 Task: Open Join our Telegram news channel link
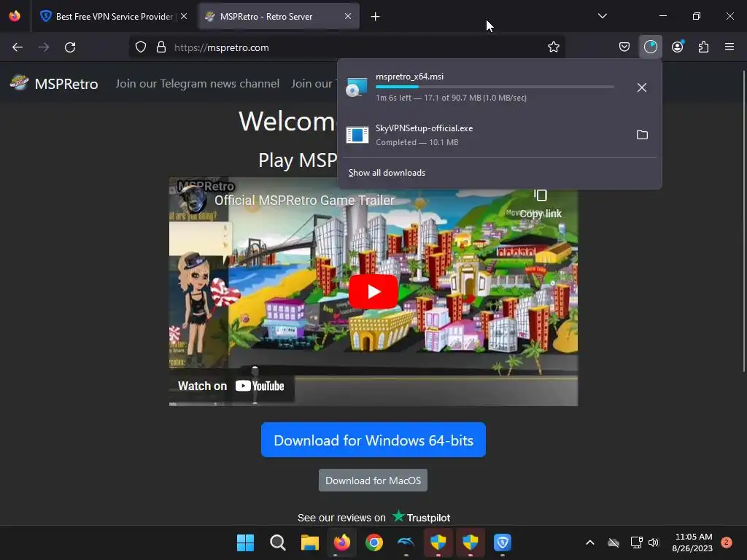click(197, 84)
